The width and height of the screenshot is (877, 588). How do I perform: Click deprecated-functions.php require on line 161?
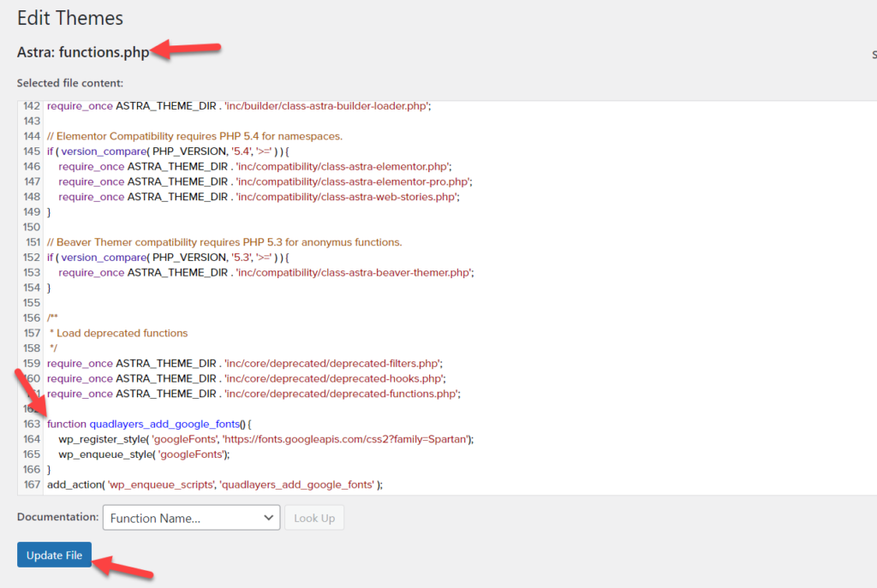pos(254,393)
